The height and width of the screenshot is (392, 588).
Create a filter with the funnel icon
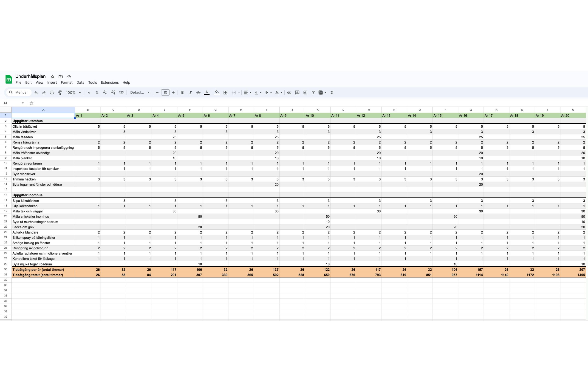click(x=313, y=93)
